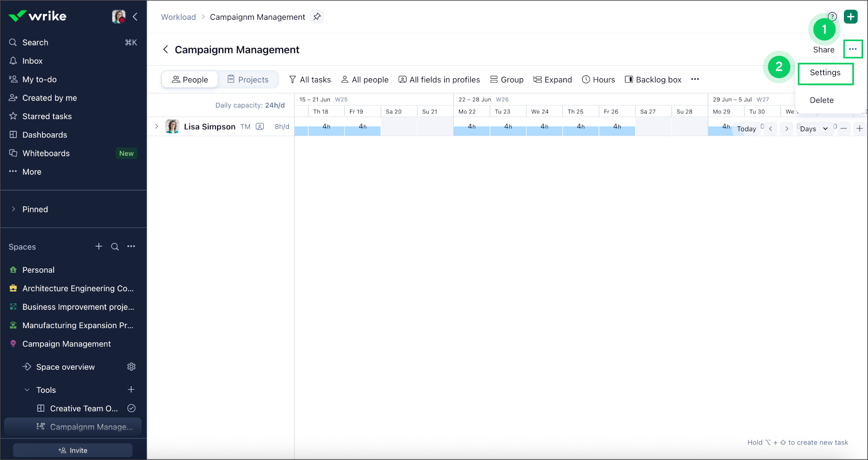The width and height of the screenshot is (868, 460).
Task: Open Spaces more options menu
Action: (x=131, y=246)
